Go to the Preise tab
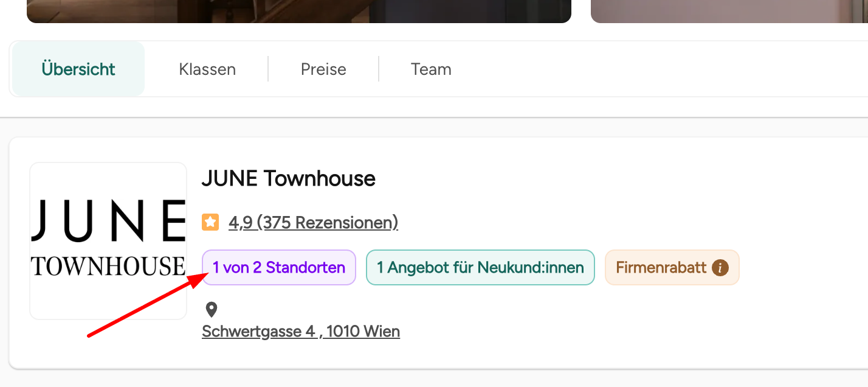868x387 pixels. (323, 69)
